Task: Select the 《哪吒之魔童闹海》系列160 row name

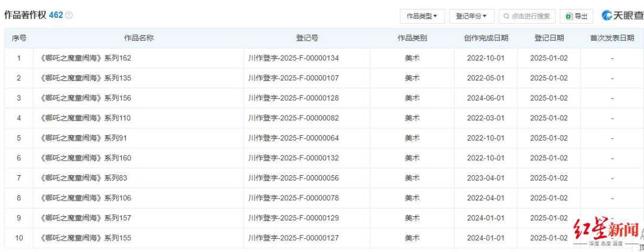Action: pyautogui.click(x=85, y=158)
